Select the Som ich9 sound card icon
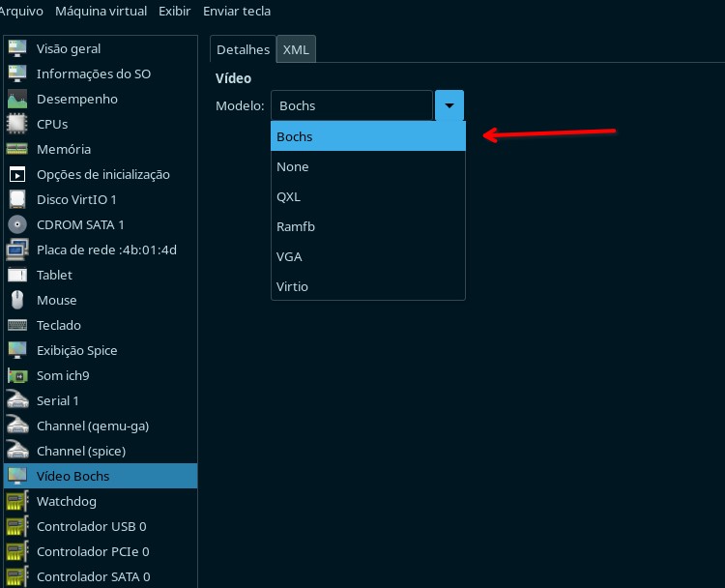The height and width of the screenshot is (588, 725). click(17, 375)
